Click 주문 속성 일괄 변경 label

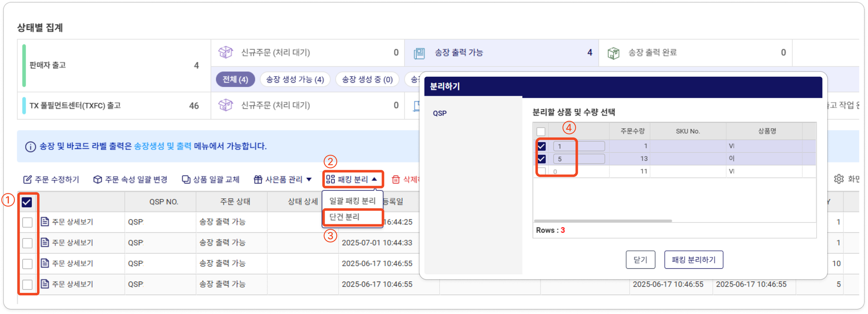tap(136, 179)
